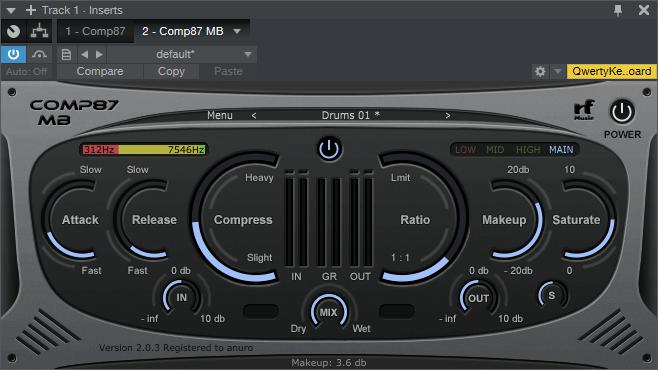Select next plugin preset with > arrow
658x370 pixels.
[448, 116]
